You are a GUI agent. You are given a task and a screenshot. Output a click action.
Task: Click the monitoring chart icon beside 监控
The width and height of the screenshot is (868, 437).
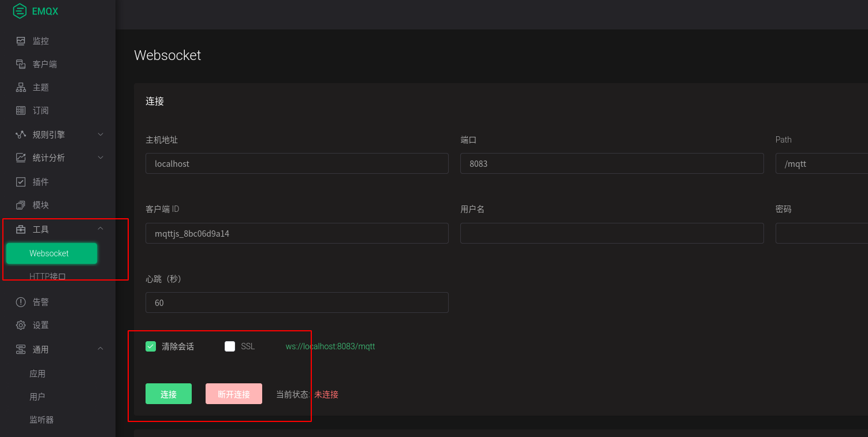coord(21,41)
